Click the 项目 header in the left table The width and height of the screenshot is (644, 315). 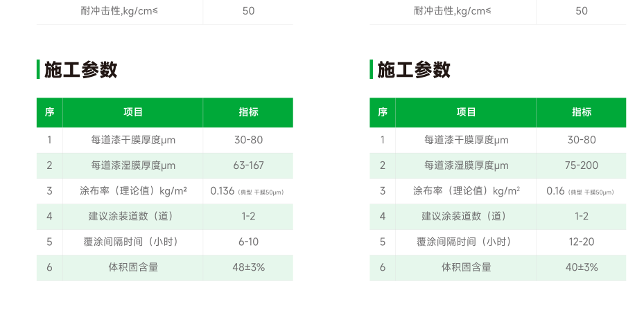[133, 112]
